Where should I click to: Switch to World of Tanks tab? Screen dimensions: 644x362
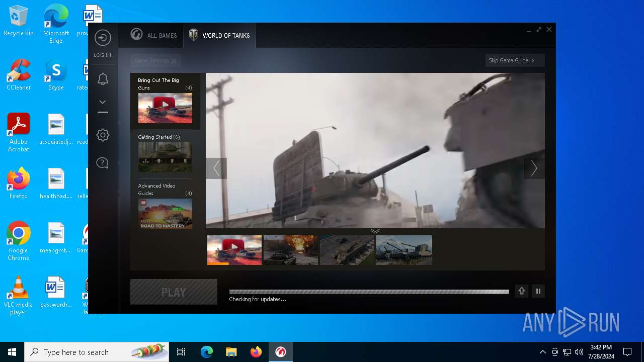point(219,35)
